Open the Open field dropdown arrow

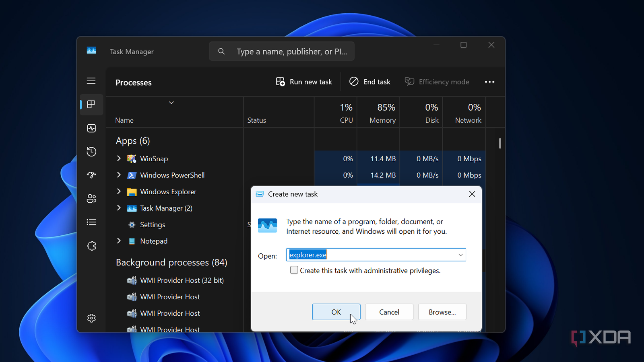tap(460, 255)
